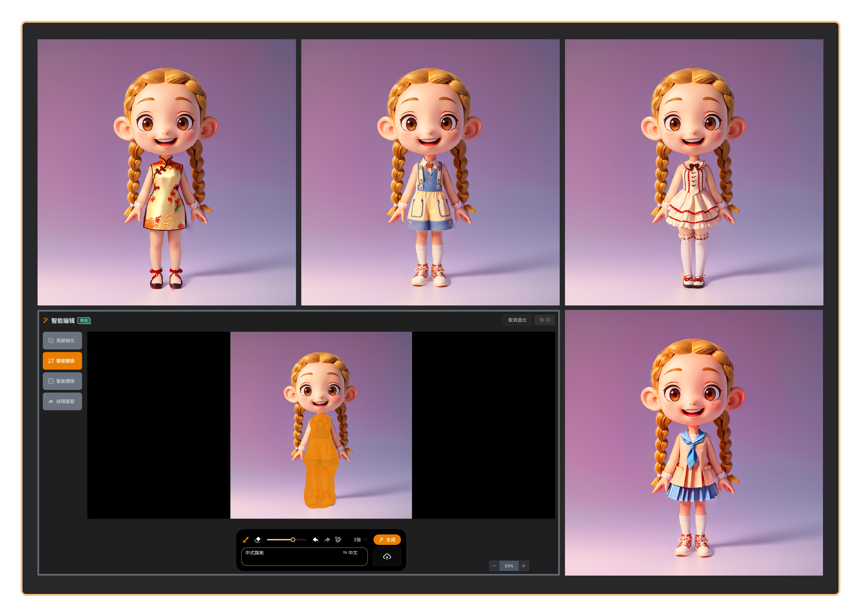Click the undo arrow icon
Viewport: 860px width, 616px height.
(315, 539)
